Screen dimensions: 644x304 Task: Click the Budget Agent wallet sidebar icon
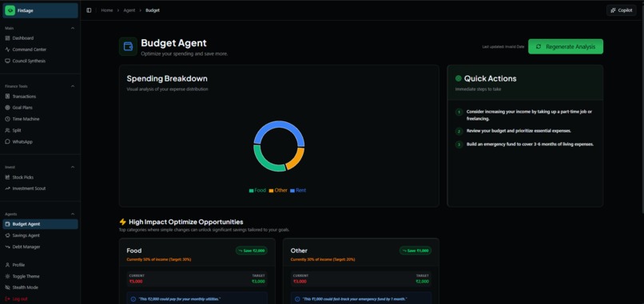(x=7, y=224)
